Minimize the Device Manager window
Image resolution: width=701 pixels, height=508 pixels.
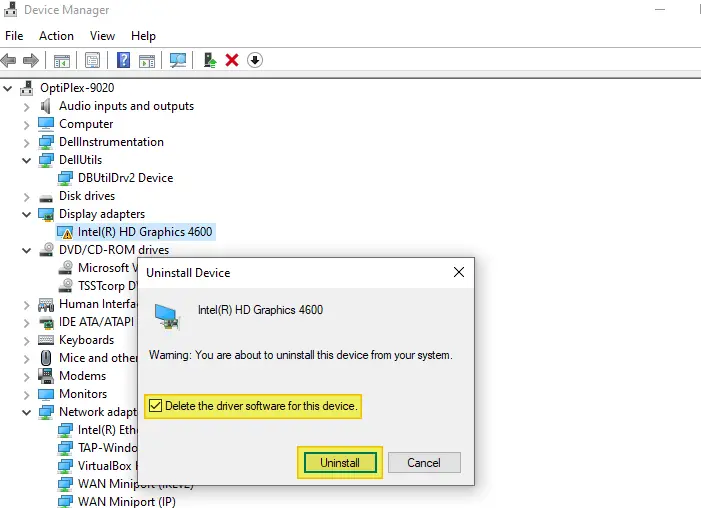click(x=660, y=9)
